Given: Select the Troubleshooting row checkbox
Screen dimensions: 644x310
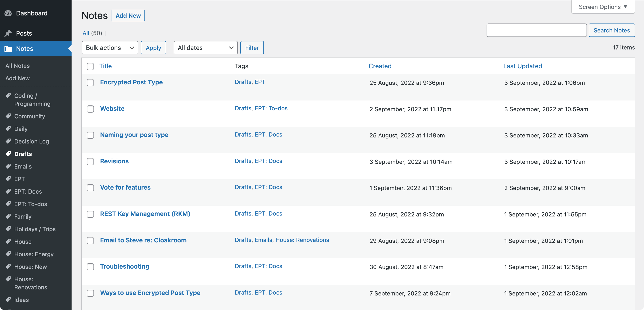Looking at the screenshot, I should tap(90, 267).
